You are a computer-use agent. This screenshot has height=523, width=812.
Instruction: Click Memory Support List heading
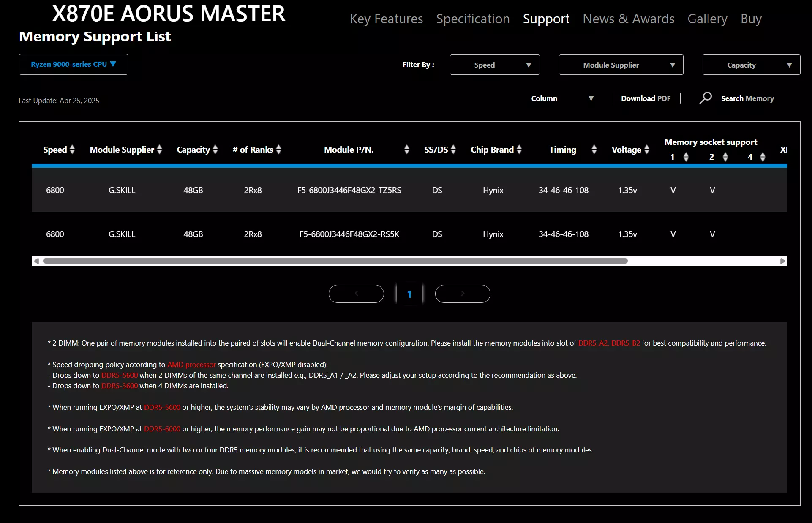pos(95,37)
